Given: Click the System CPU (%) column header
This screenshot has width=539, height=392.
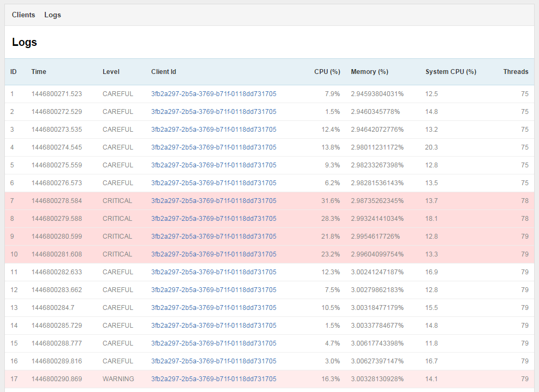Looking at the screenshot, I should point(451,72).
